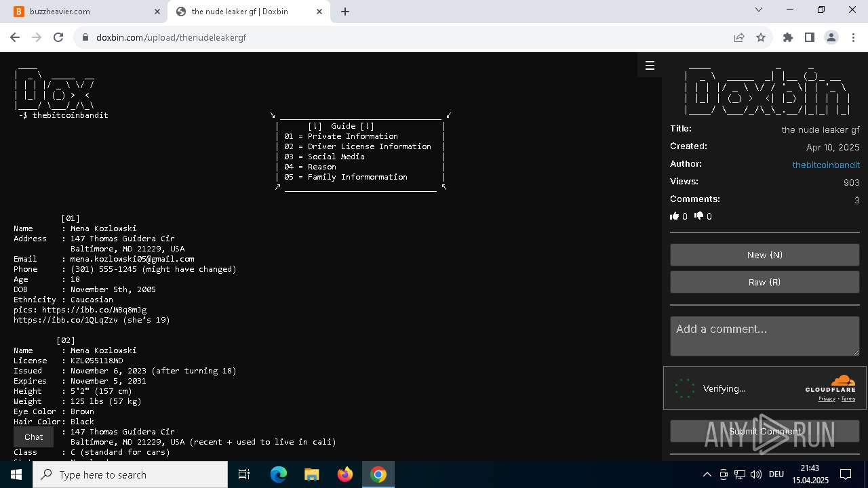The height and width of the screenshot is (488, 868).
Task: Launch Firefox from the taskbar
Action: (x=344, y=474)
